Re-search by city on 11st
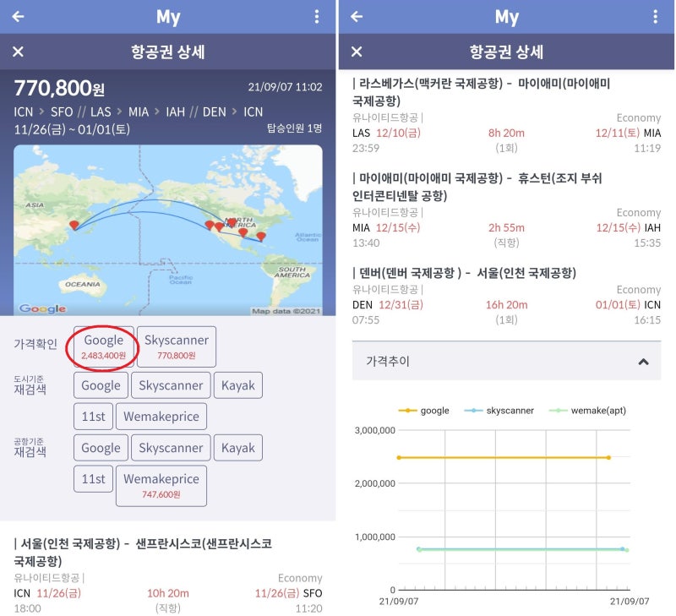 [93, 417]
